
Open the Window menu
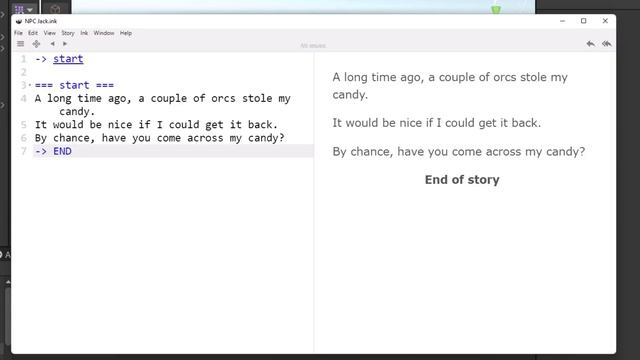104,33
